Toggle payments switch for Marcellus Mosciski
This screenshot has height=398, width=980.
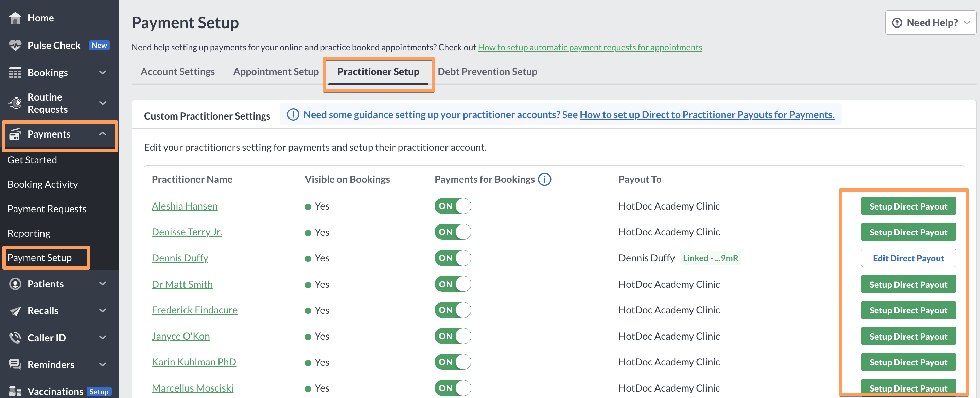453,388
